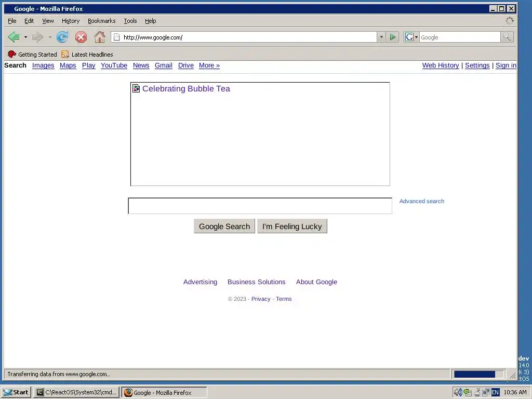Expand the More » link

click(209, 65)
